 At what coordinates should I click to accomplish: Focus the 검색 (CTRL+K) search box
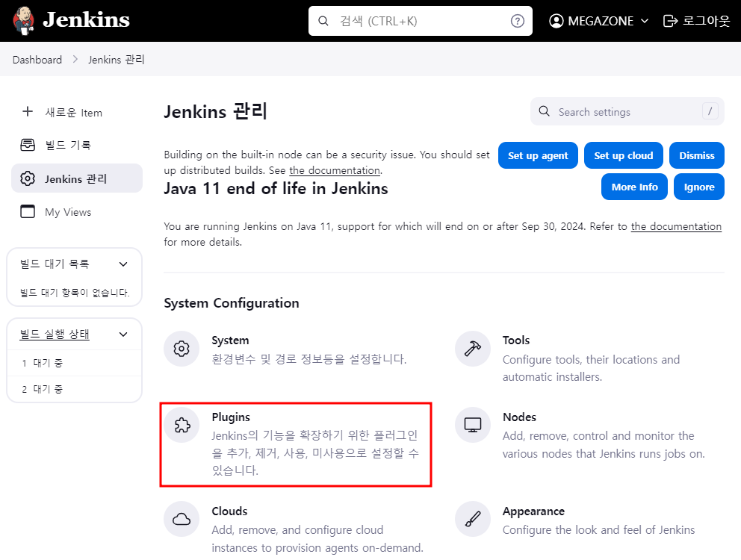pos(420,21)
